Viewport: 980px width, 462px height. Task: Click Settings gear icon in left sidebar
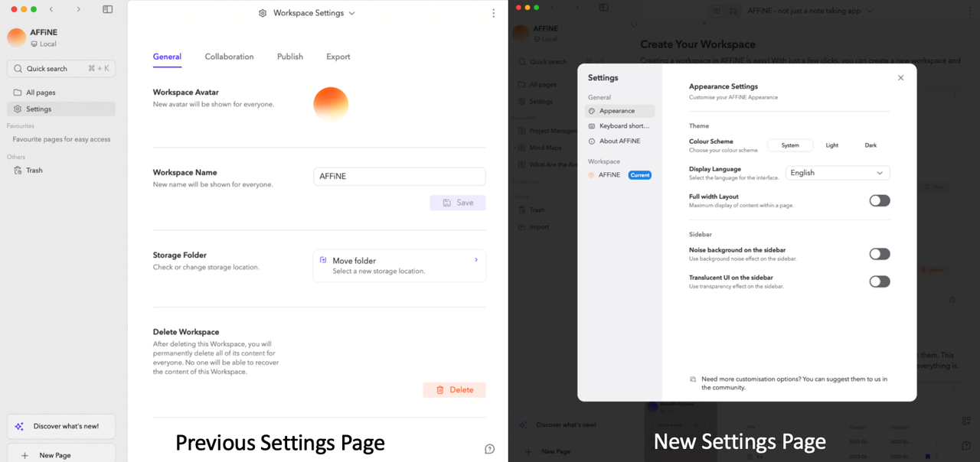pos(18,109)
